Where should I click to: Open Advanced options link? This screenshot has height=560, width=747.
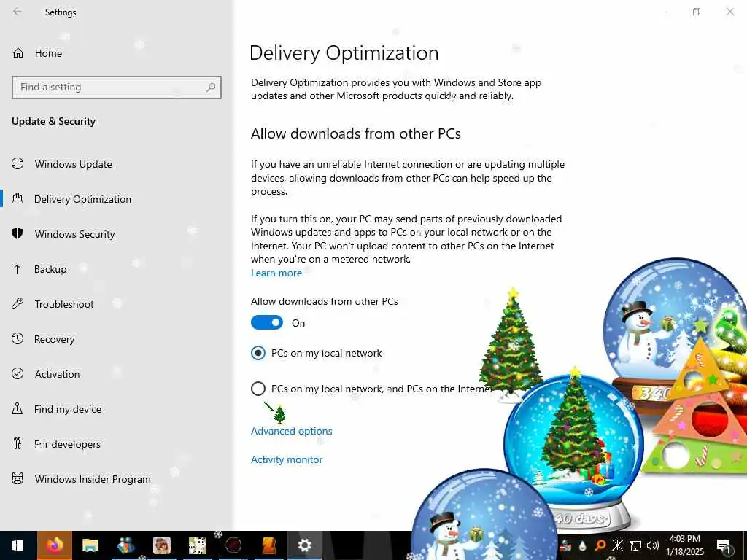(292, 431)
